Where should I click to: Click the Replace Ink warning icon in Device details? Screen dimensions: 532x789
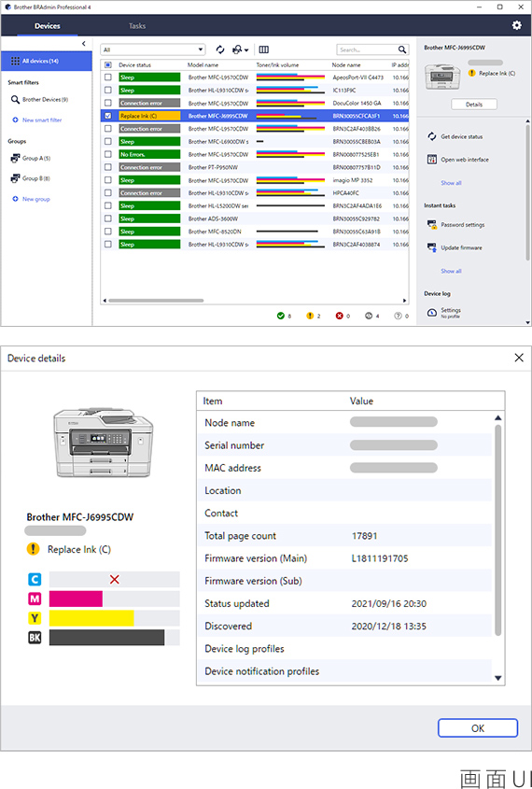click(x=34, y=549)
